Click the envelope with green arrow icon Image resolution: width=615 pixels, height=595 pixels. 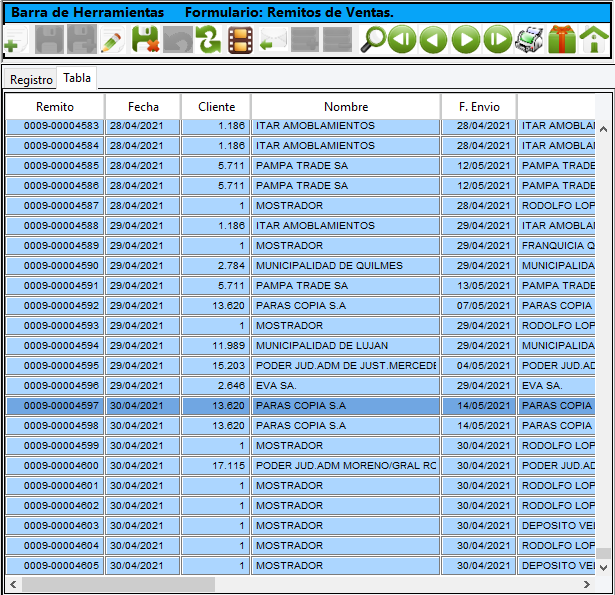[273, 40]
